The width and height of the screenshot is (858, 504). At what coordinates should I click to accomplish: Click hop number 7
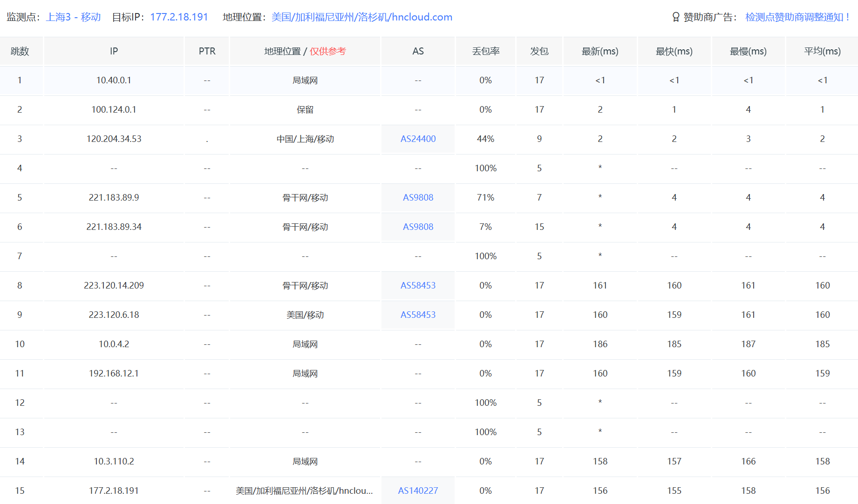click(x=20, y=256)
